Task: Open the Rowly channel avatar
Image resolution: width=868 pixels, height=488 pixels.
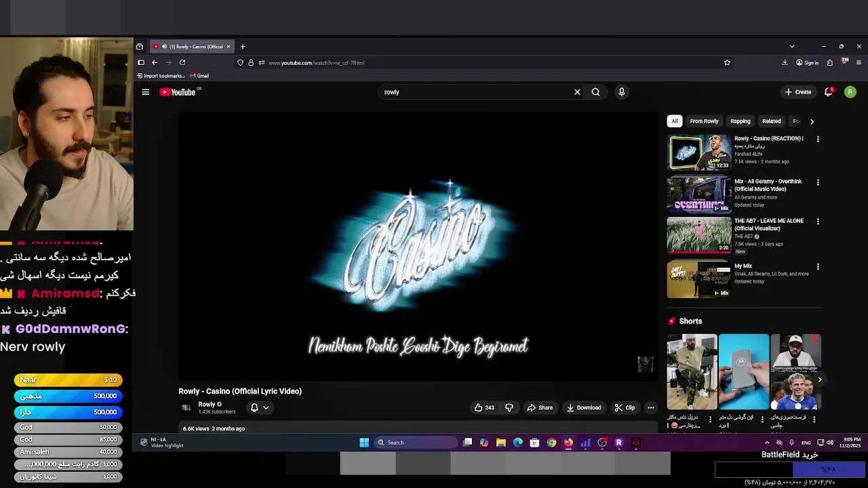Action: coord(186,407)
